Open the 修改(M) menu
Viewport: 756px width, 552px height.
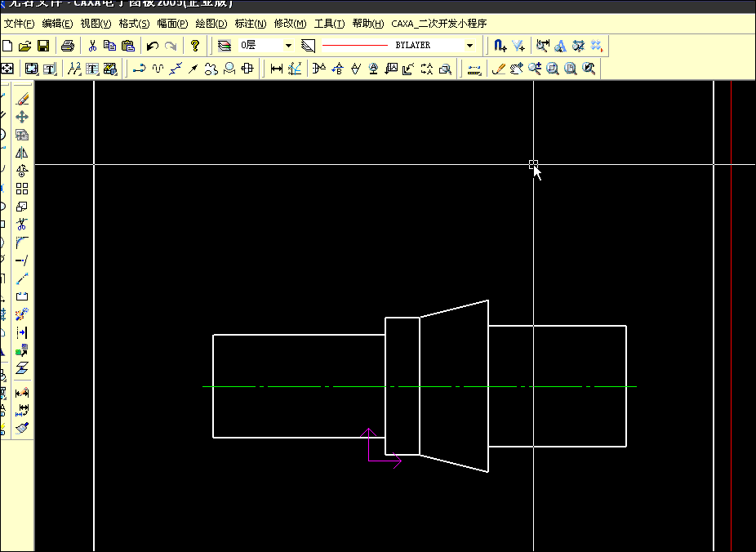290,24
